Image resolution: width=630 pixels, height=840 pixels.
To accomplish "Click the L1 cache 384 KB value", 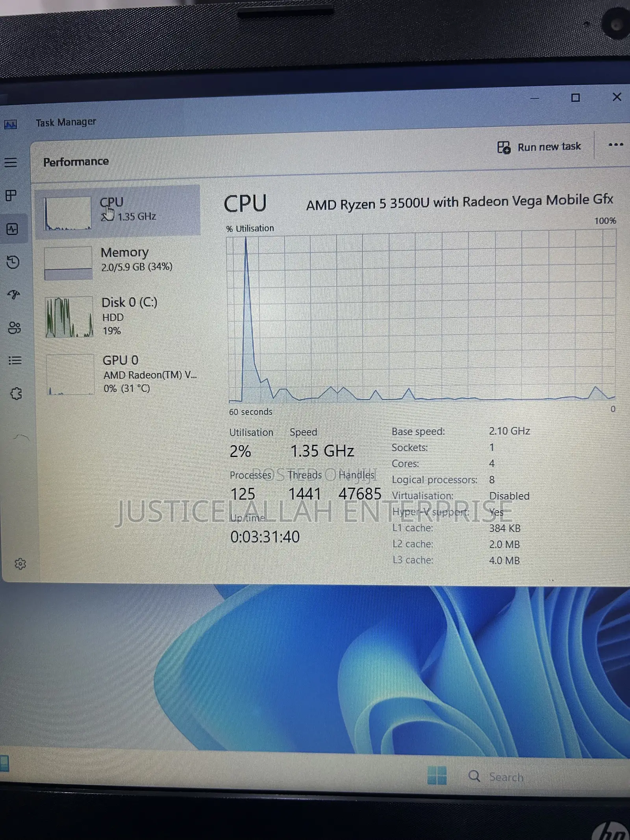I will pos(505,528).
